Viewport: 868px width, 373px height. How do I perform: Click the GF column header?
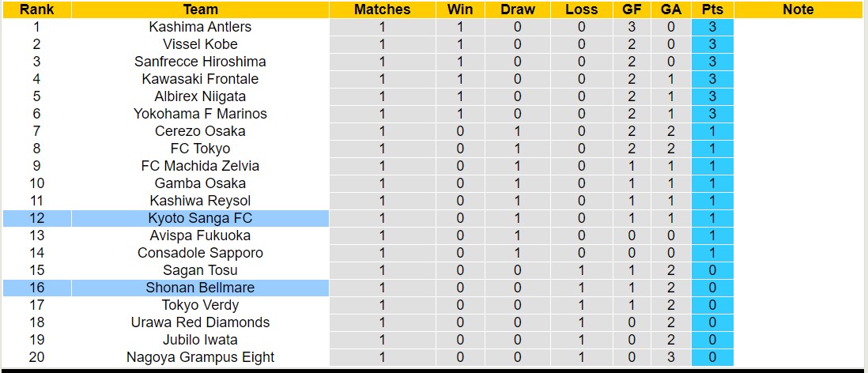632,9
